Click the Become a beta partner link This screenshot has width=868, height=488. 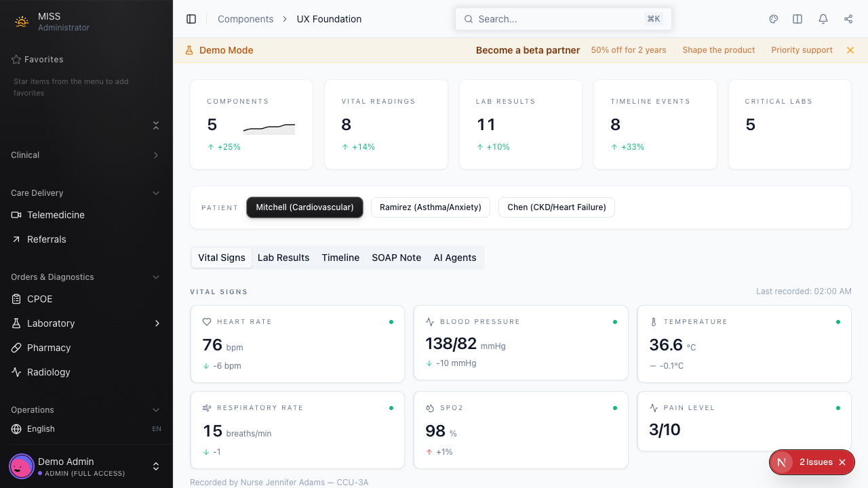pos(528,50)
